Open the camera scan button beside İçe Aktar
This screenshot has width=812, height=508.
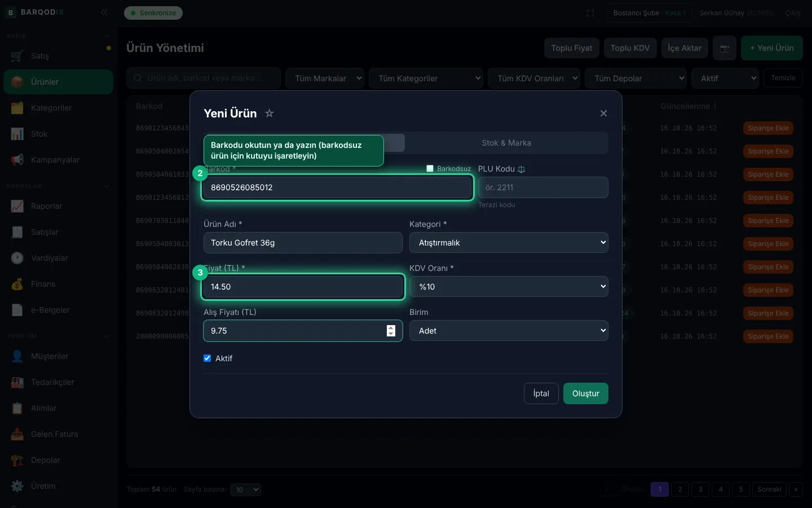click(x=725, y=48)
